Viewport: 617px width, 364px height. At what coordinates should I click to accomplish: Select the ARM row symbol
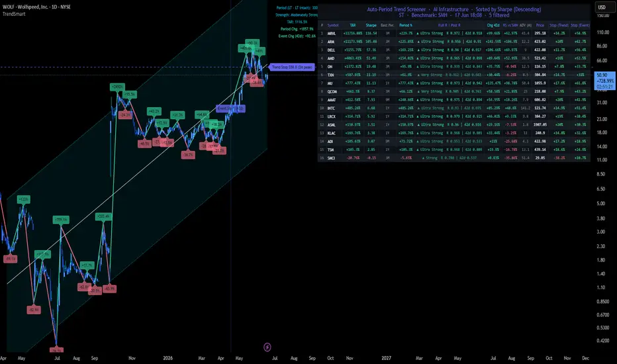point(330,42)
